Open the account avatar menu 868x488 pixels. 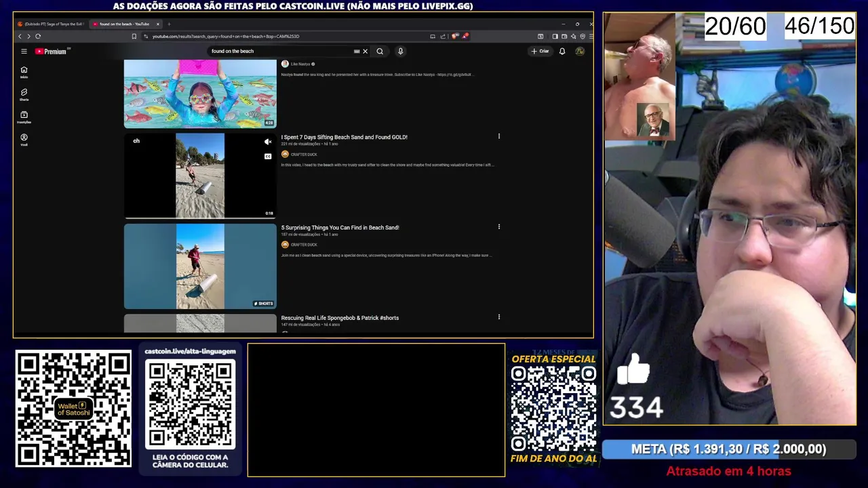pyautogui.click(x=580, y=51)
